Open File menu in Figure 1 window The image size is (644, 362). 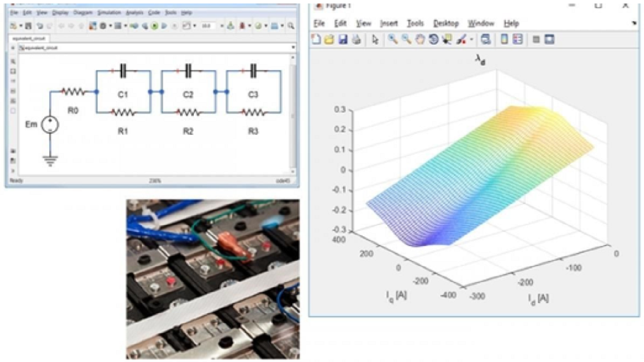[x=319, y=23]
